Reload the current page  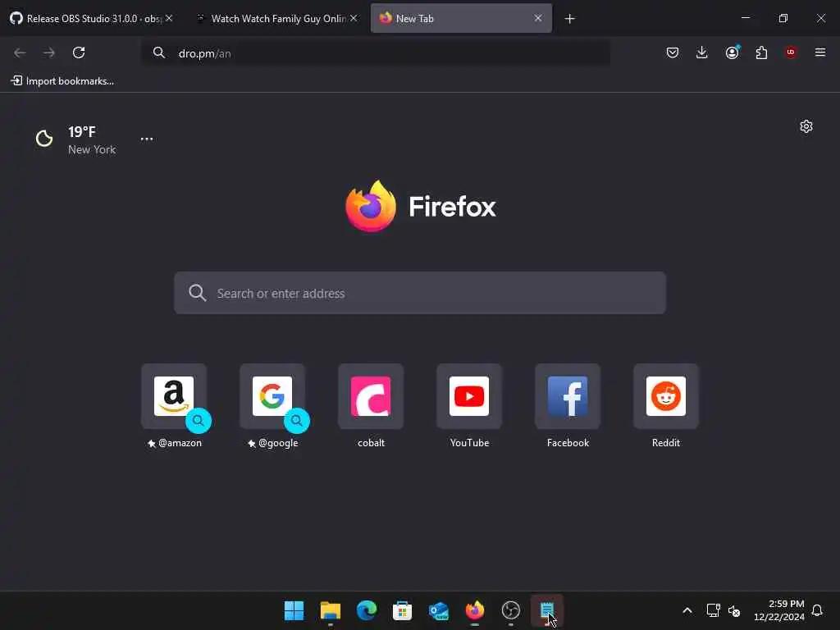pos(79,52)
